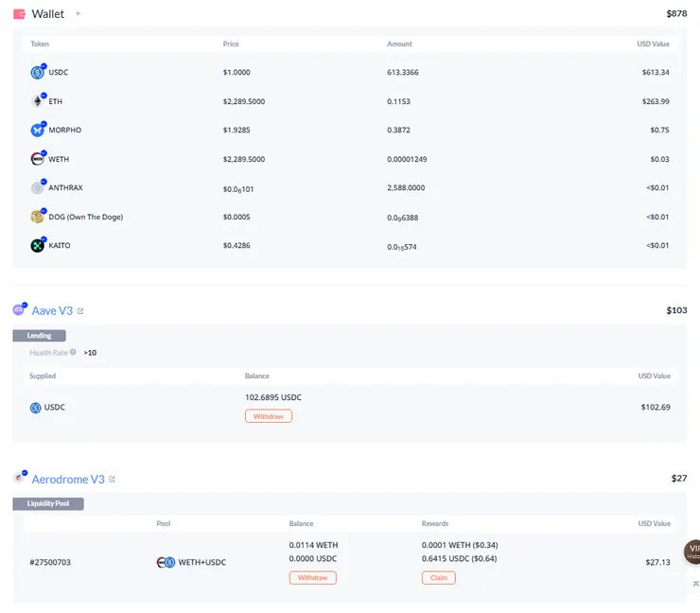
Task: Click the USDC value $613.34
Action: click(x=656, y=72)
